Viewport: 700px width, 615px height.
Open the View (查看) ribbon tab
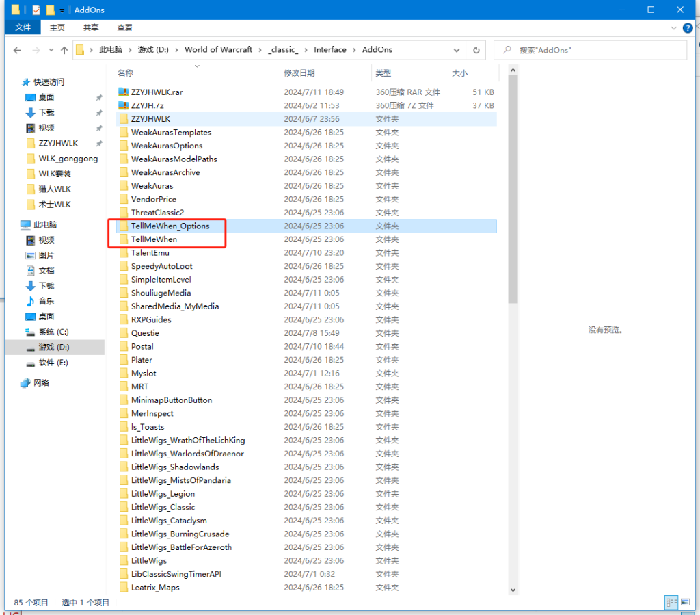point(124,28)
